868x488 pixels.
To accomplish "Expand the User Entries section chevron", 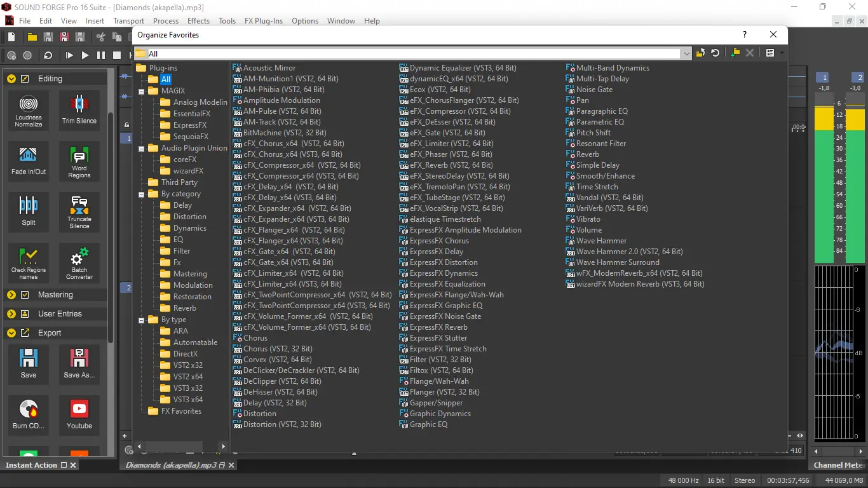I will 11,314.
